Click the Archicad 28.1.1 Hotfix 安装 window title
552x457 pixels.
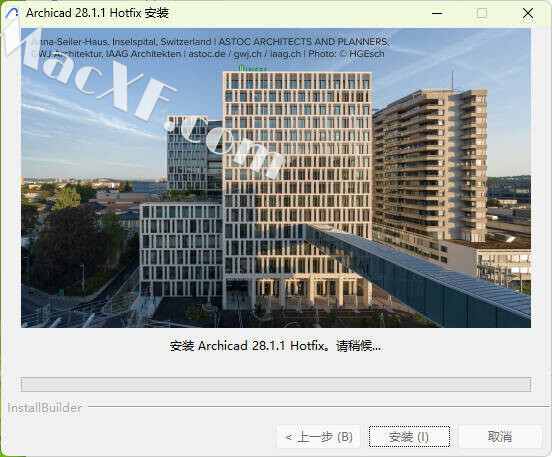pos(98,13)
